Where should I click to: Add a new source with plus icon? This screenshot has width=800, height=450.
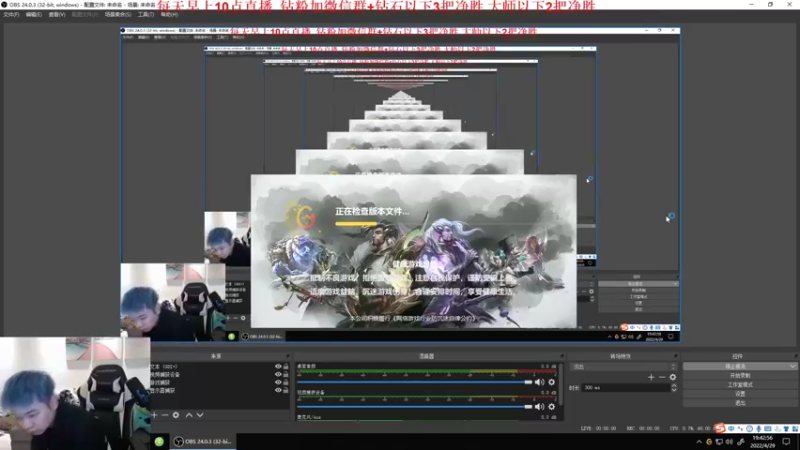point(154,415)
